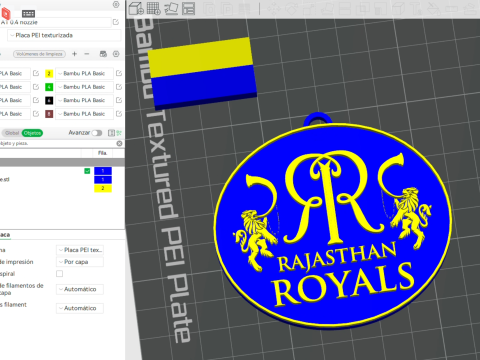This screenshot has width=480, height=360.
Task: Open the Por capa print sequence dropdown
Action: (80, 262)
